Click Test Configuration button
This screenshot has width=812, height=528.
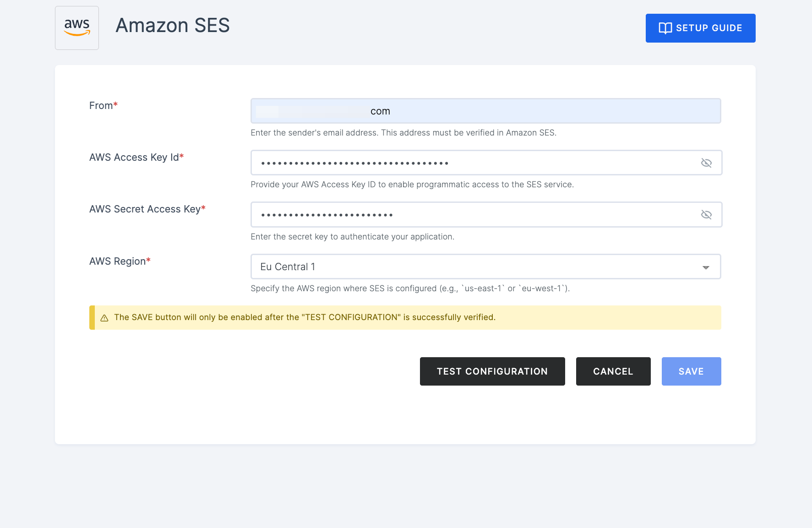click(492, 371)
